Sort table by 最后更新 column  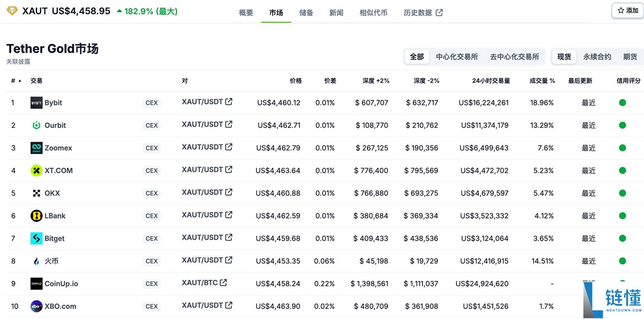(580, 81)
